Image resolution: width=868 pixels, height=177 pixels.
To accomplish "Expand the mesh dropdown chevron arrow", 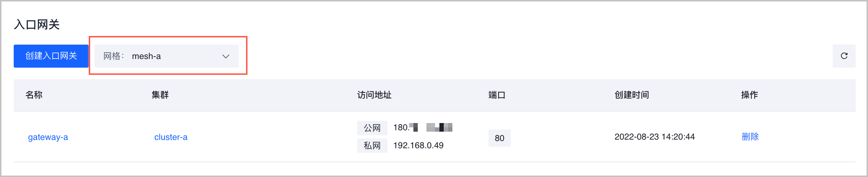I will [226, 56].
